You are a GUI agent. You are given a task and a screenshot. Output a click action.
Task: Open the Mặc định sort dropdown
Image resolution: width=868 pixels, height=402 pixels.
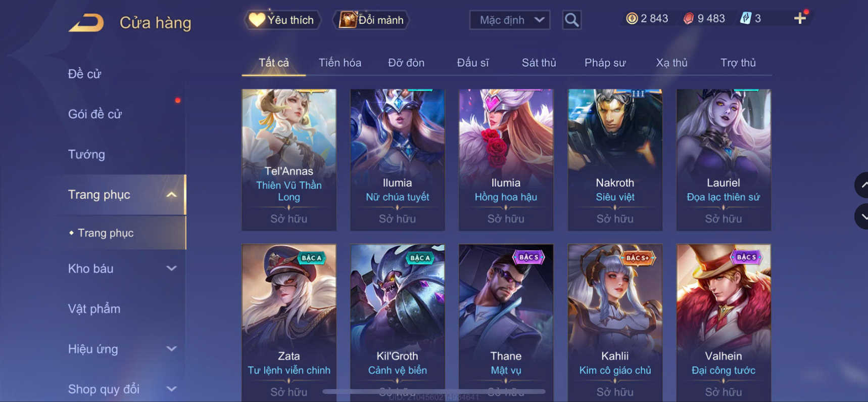pos(510,20)
